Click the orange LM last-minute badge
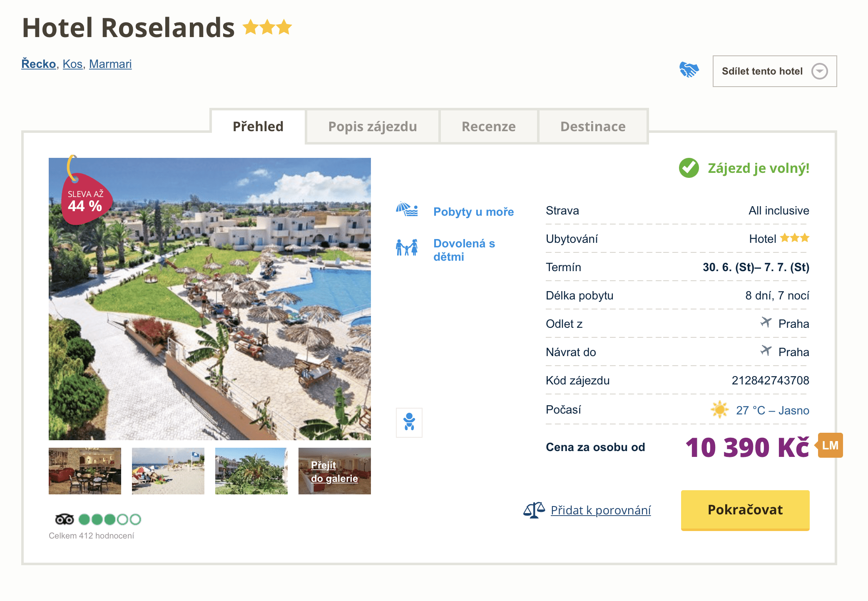The height and width of the screenshot is (601, 868). (830, 445)
